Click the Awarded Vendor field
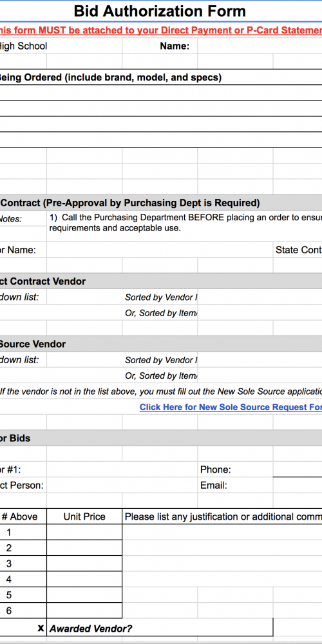Screen dimensions: 322x644 pyautogui.click(x=160, y=628)
